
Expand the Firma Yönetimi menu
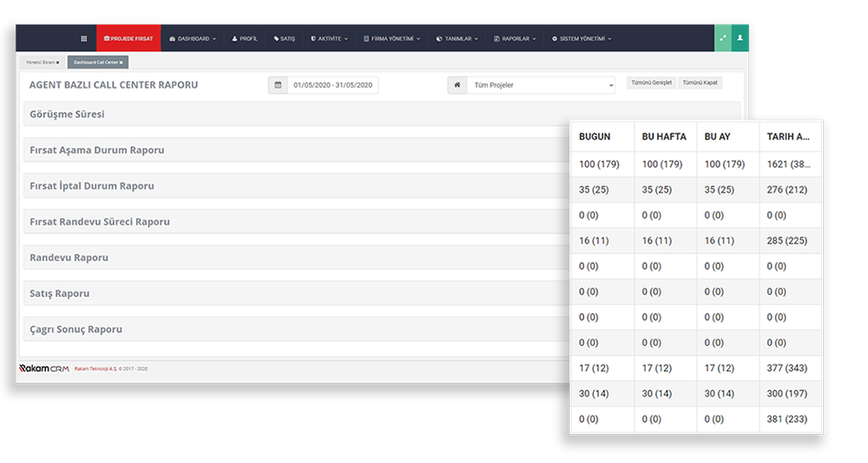click(392, 38)
